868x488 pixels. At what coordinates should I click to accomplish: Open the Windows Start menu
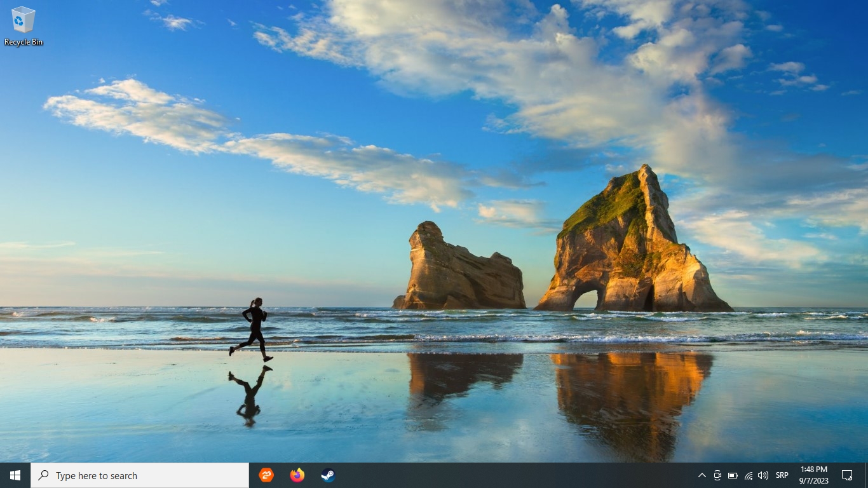point(15,475)
